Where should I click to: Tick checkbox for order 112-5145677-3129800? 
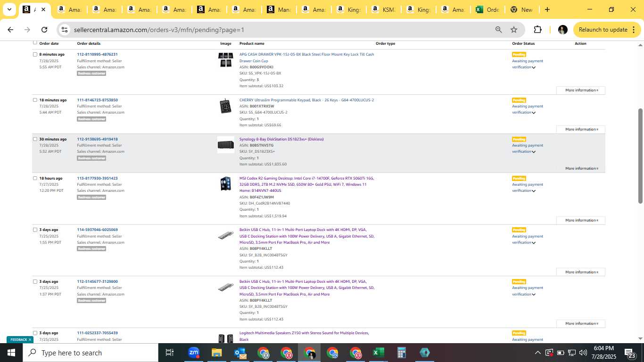tap(35, 281)
